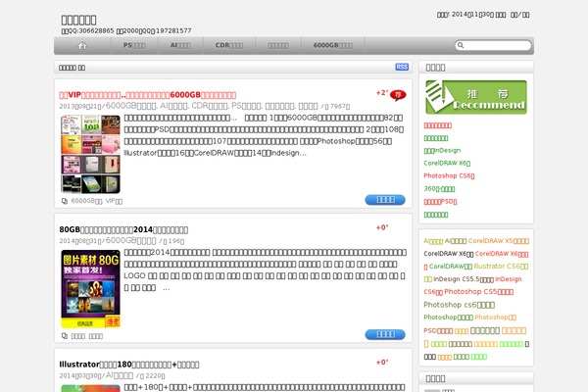Click the login/register link at top right
This screenshot has width=588, height=392.
click(519, 15)
